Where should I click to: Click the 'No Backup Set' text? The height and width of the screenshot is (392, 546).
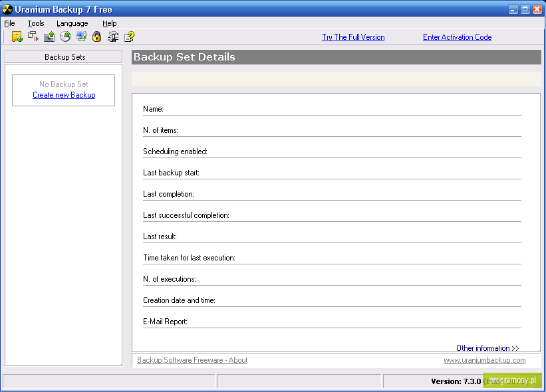tap(64, 84)
